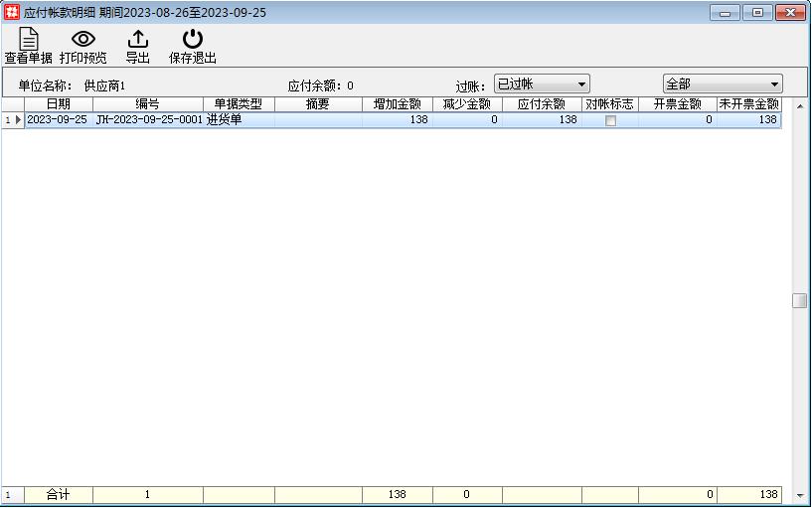
Task: Toggle 对帐标志 checkbox in first row
Action: (610, 120)
